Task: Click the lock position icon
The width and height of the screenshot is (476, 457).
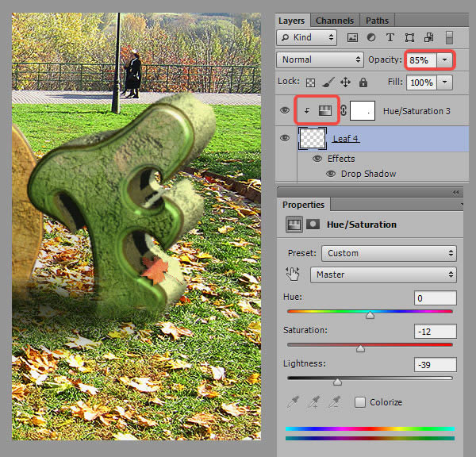Action: click(345, 82)
